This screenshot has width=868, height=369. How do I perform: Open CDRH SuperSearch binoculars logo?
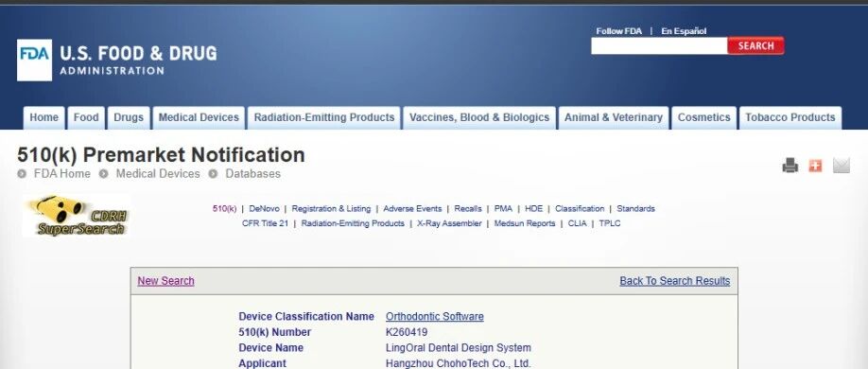point(76,216)
